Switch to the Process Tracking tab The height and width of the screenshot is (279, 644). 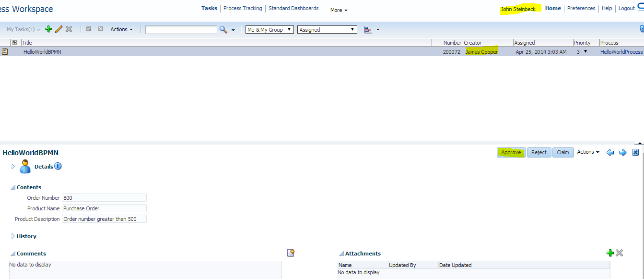(243, 8)
